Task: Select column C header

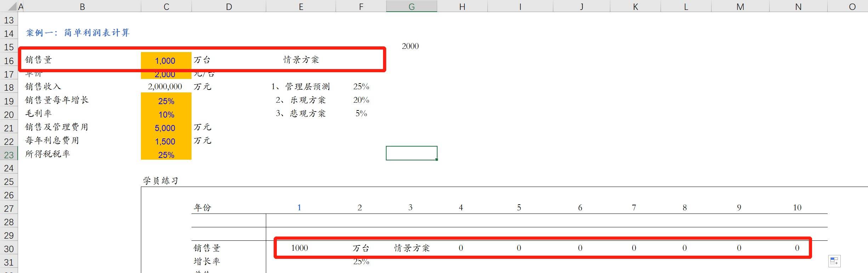Action: click(166, 6)
